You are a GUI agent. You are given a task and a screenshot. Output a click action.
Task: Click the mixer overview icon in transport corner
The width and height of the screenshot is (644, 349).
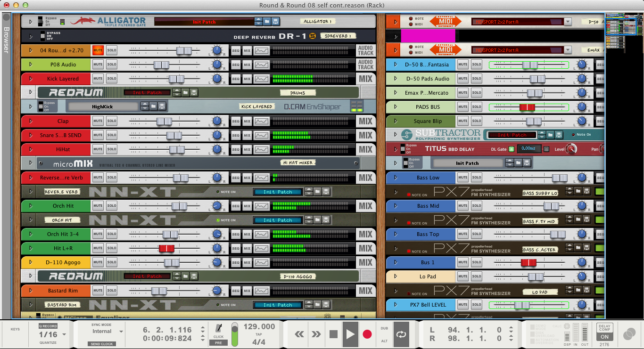pos(629,334)
